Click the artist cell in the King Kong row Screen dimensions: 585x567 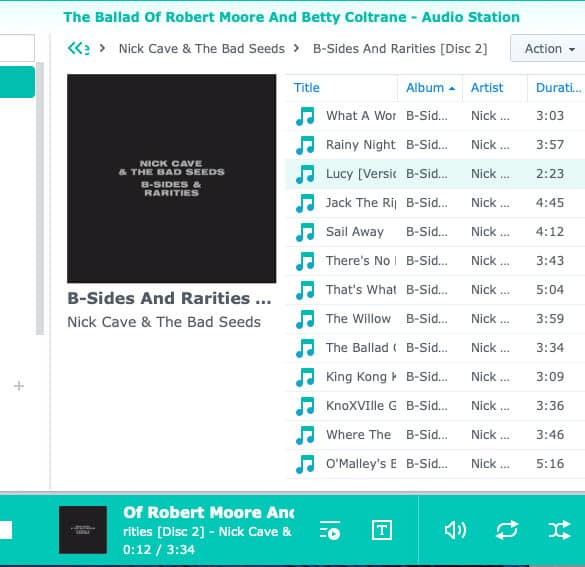point(490,377)
